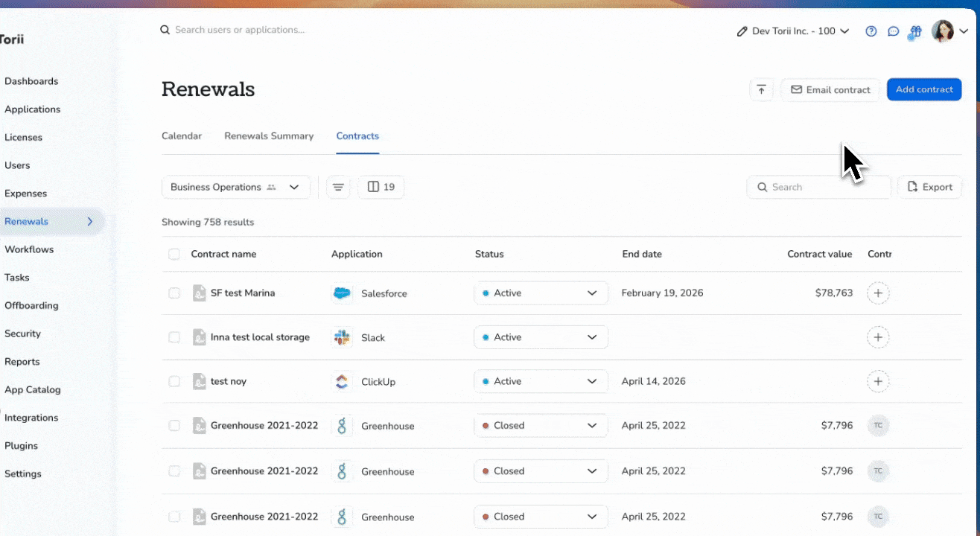Click the Add contract button
This screenshot has width=980, height=536.
924,89
